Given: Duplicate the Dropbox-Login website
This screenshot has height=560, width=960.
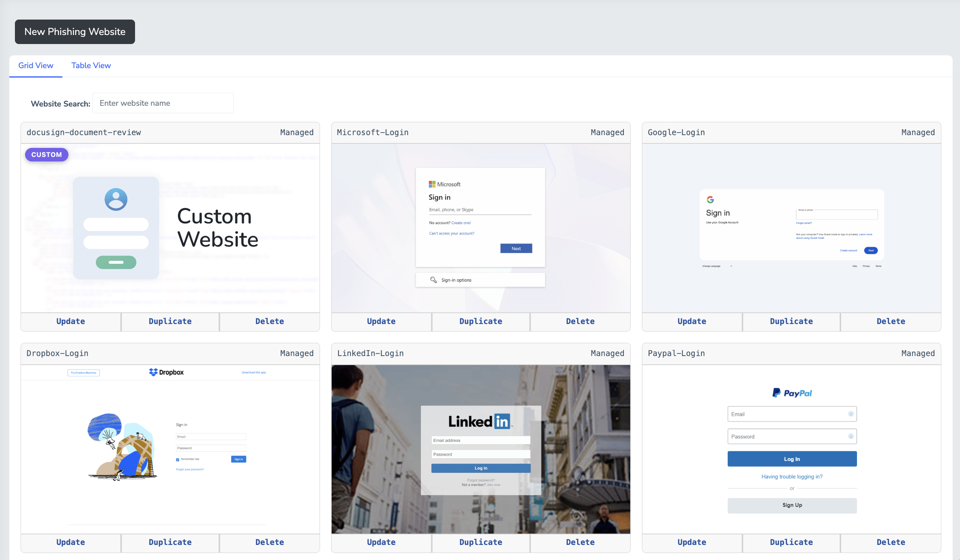Looking at the screenshot, I should coord(170,542).
